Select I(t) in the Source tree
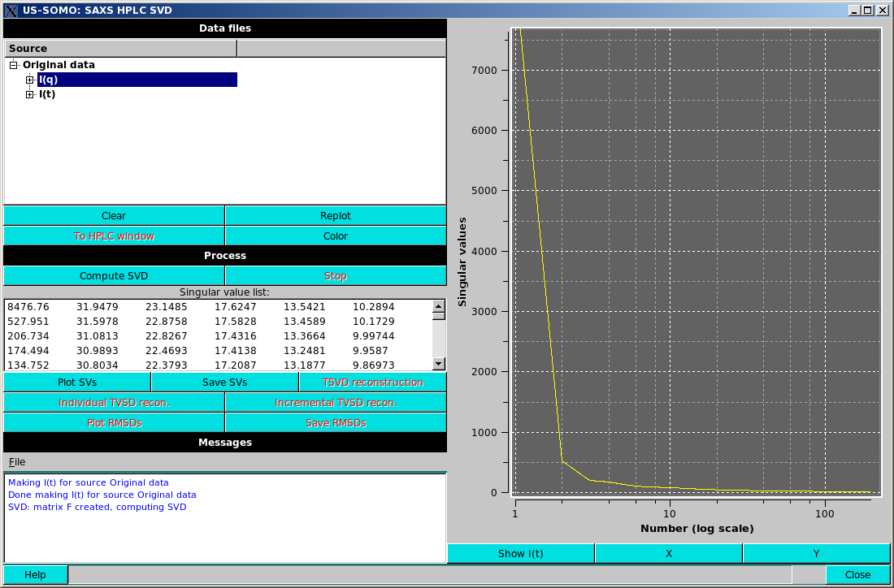The height and width of the screenshot is (588, 894). click(46, 93)
